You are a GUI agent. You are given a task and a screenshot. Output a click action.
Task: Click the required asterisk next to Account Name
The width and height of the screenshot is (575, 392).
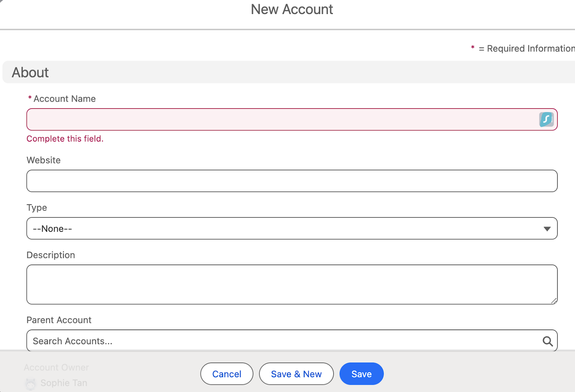29,98
